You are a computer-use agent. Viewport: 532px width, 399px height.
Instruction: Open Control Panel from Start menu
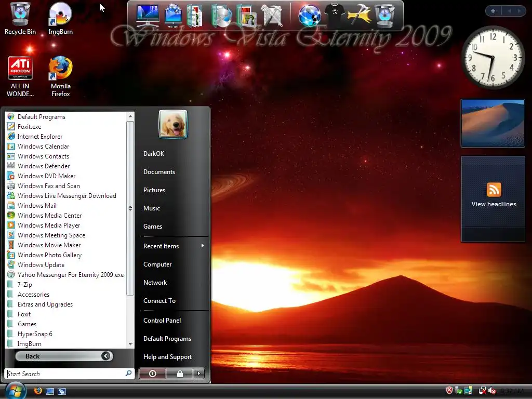coord(162,320)
